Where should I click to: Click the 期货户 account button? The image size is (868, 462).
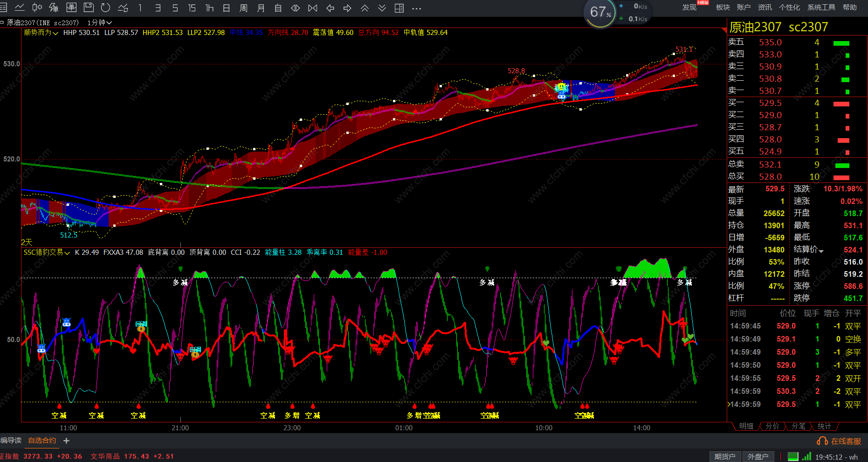tap(725, 456)
